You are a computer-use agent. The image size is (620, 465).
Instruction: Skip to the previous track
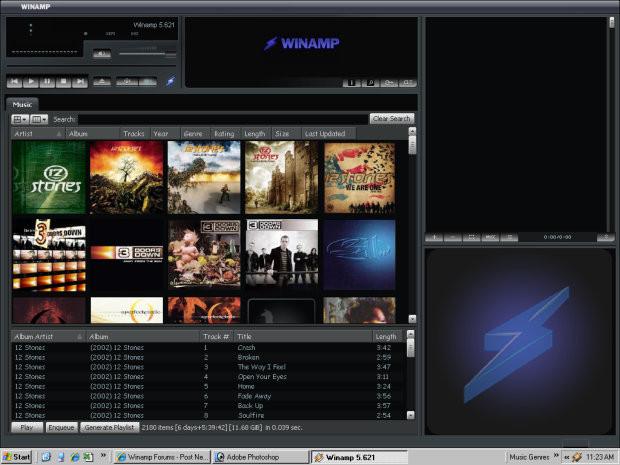(x=15, y=82)
